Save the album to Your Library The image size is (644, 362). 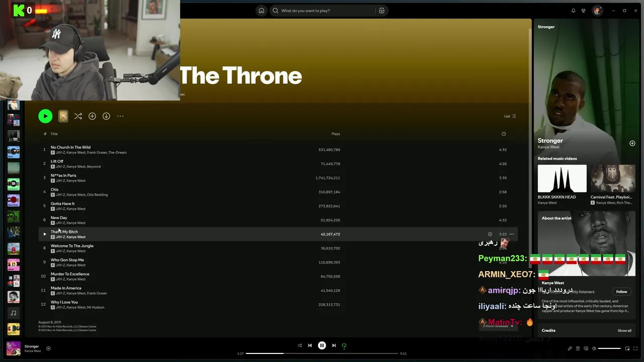pyautogui.click(x=92, y=116)
